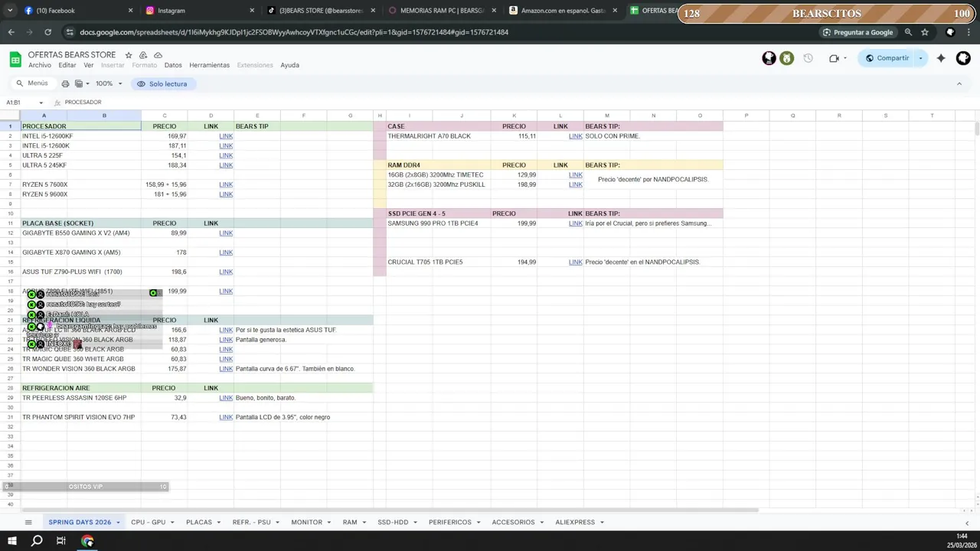Open the ALIEXPRESS tab dropdown arrow
This screenshot has height=551, width=980.
point(603,522)
